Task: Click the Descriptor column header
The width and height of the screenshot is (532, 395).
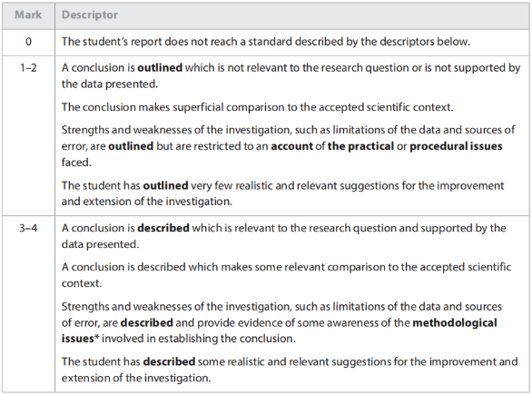Action: tap(90, 15)
